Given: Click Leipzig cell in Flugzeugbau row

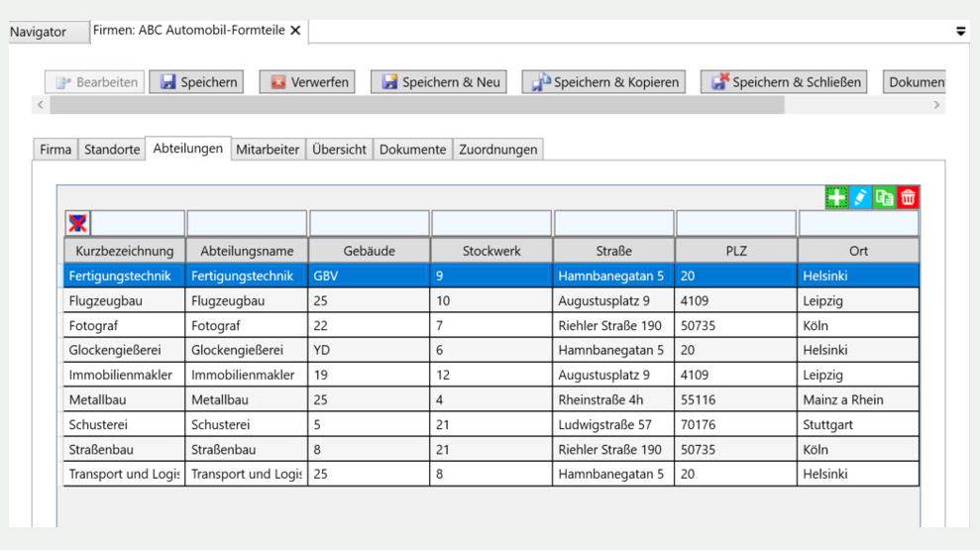Looking at the screenshot, I should tap(859, 300).
